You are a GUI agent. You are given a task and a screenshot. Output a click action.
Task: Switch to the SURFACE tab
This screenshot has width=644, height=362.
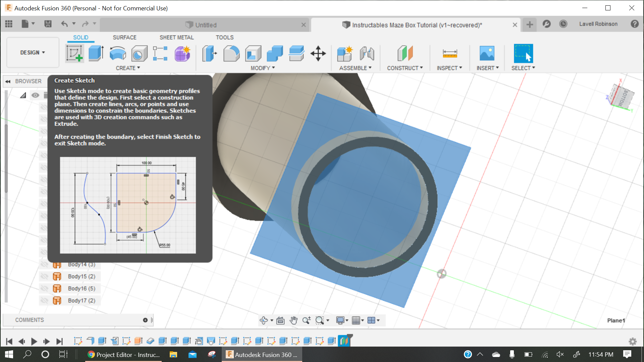(124, 38)
